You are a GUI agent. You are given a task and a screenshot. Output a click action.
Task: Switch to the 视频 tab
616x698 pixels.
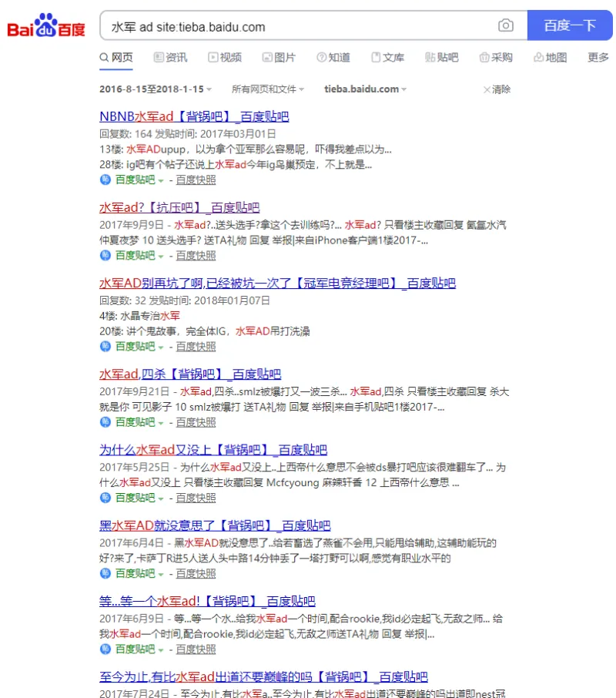point(225,58)
